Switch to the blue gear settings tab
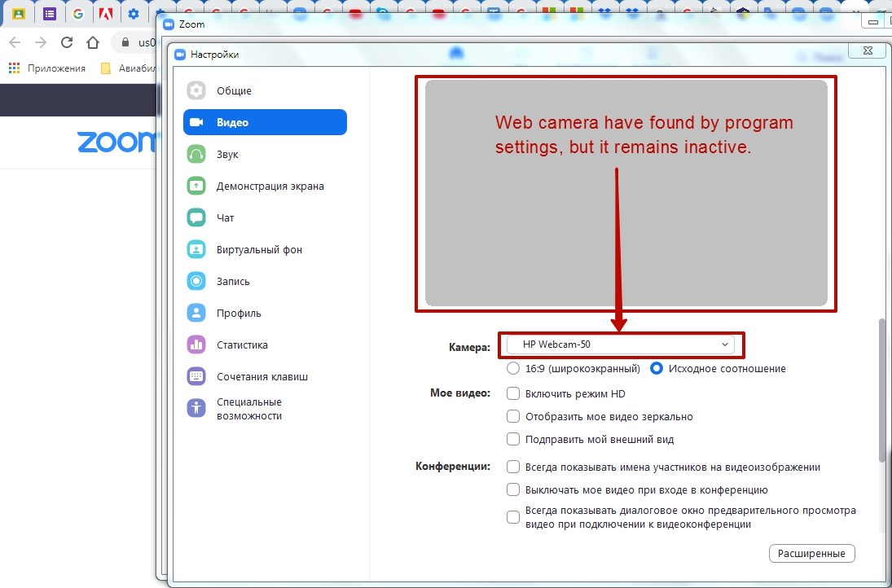Screen dimensions: 892x588 pyautogui.click(x=134, y=14)
